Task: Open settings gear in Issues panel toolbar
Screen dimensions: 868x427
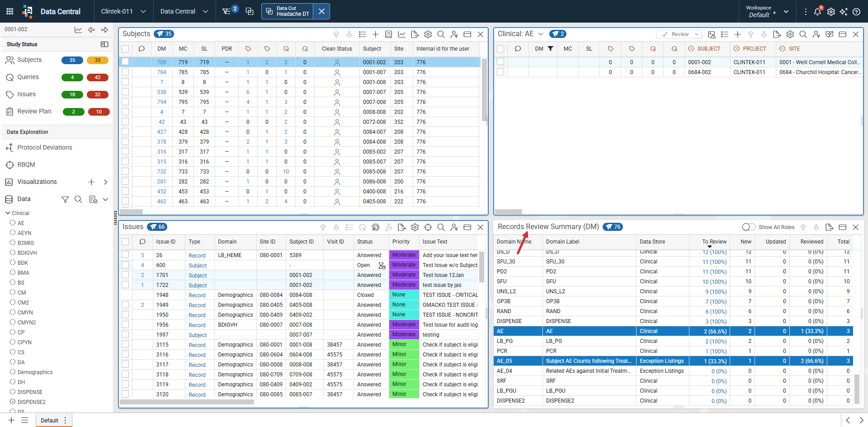Action: (415, 227)
